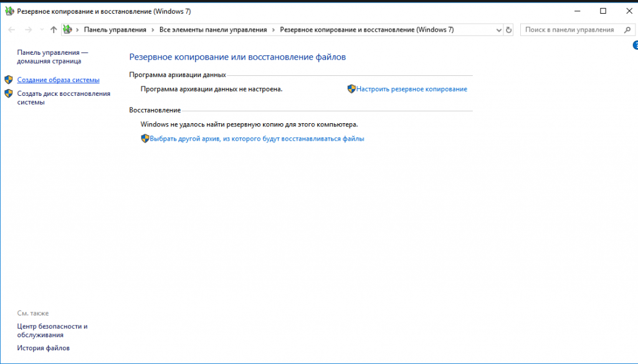Click the Forward navigation arrow
The image size is (638, 364).
(x=28, y=30)
